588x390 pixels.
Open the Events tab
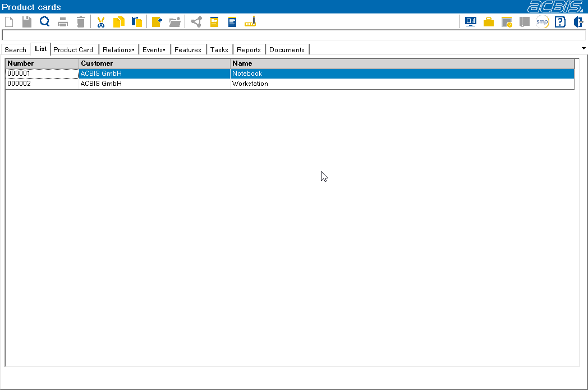click(x=154, y=50)
